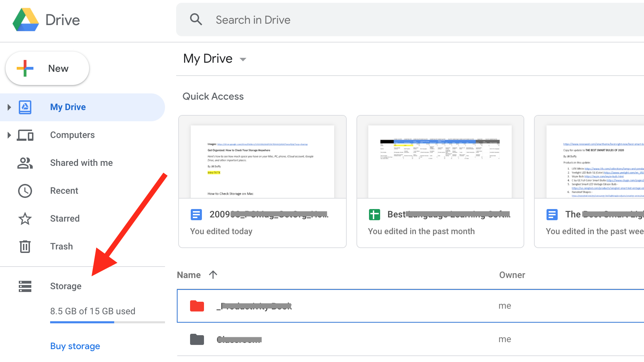The image size is (644, 362).
Task: Click the Storage stack icon
Action: (25, 286)
